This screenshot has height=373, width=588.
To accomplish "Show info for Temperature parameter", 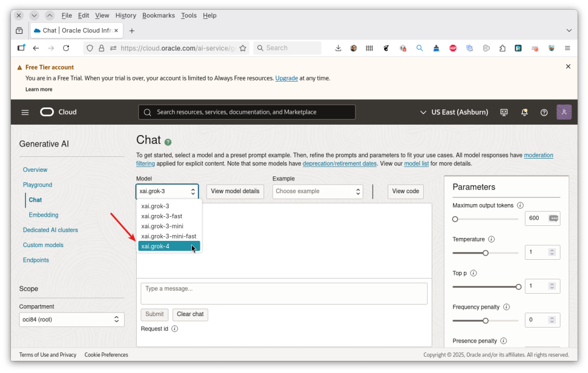I will pos(492,239).
